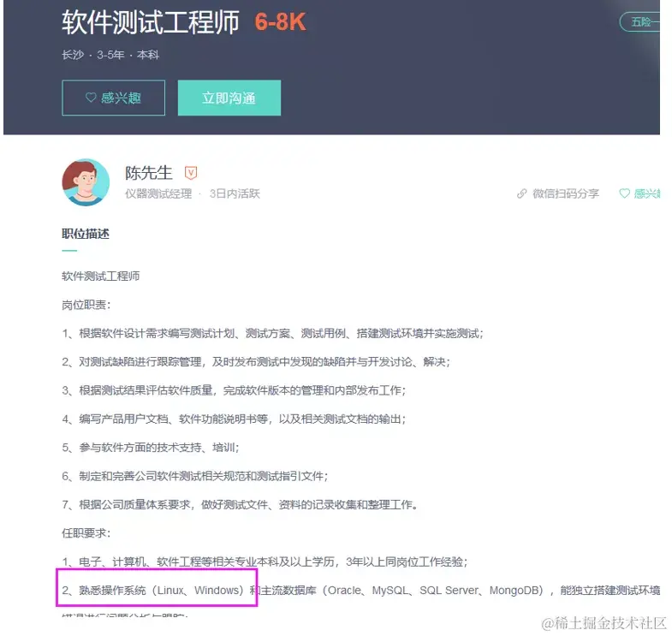672x636 pixels.
Task: Click the green heart icon at right
Action: click(x=624, y=193)
